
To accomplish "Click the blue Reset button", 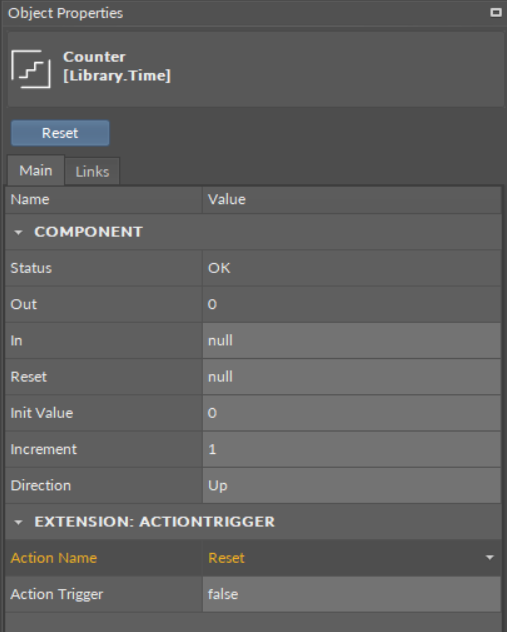I will (x=60, y=133).
